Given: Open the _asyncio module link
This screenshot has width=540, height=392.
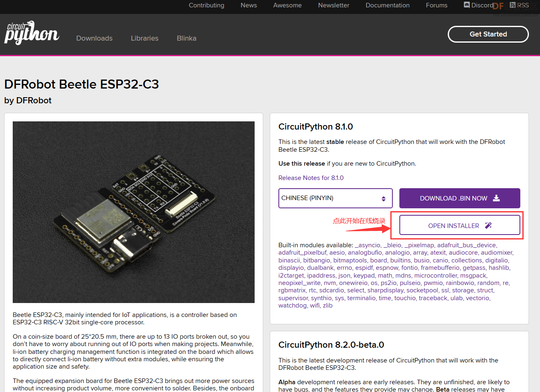Looking at the screenshot, I should pyautogui.click(x=367, y=245).
